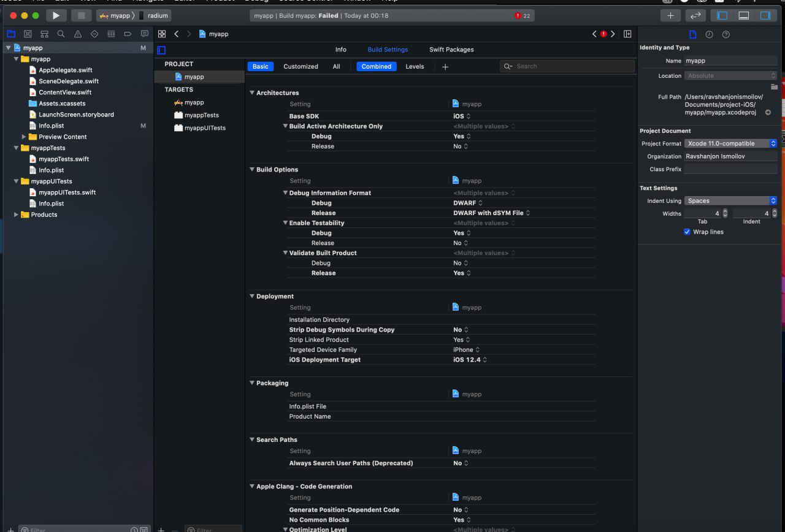Toggle the Debug area visibility
The width and height of the screenshot is (785, 532).
coord(744,15)
